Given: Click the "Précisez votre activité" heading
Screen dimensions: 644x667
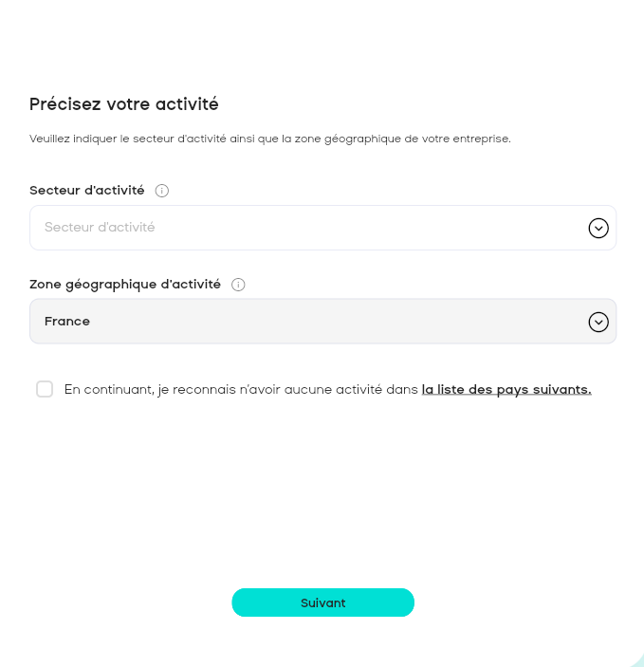Looking at the screenshot, I should (x=124, y=104).
